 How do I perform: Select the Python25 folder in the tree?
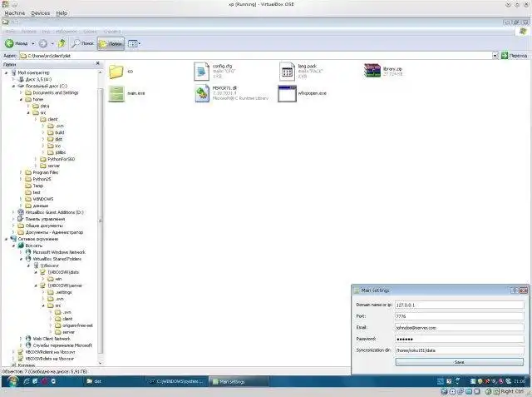pos(42,179)
